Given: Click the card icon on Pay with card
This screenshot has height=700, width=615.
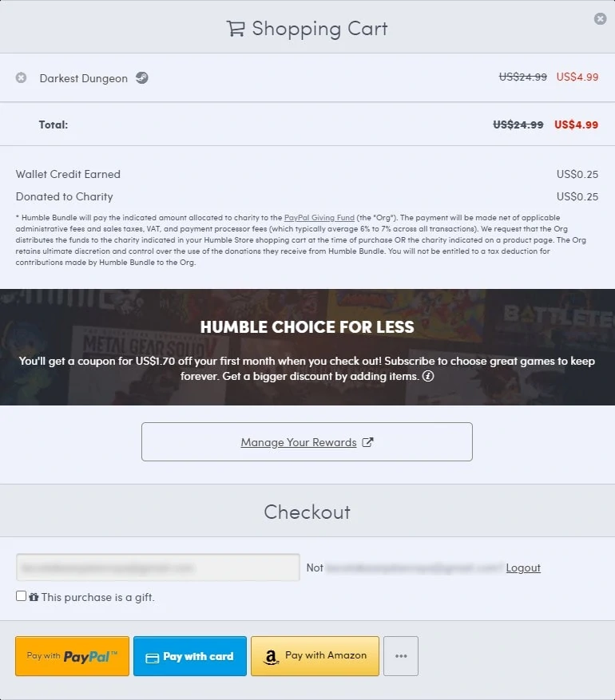Looking at the screenshot, I should click(x=153, y=656).
